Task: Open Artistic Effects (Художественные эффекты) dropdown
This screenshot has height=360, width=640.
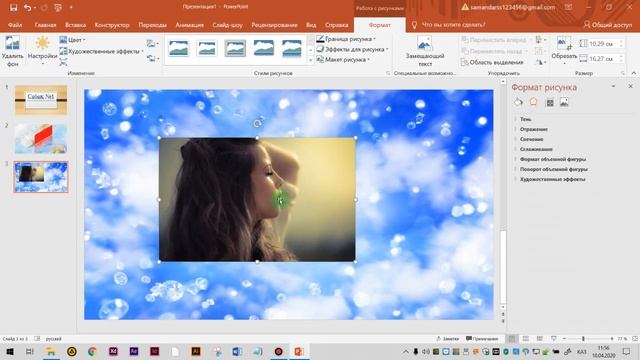Action: 101,51
